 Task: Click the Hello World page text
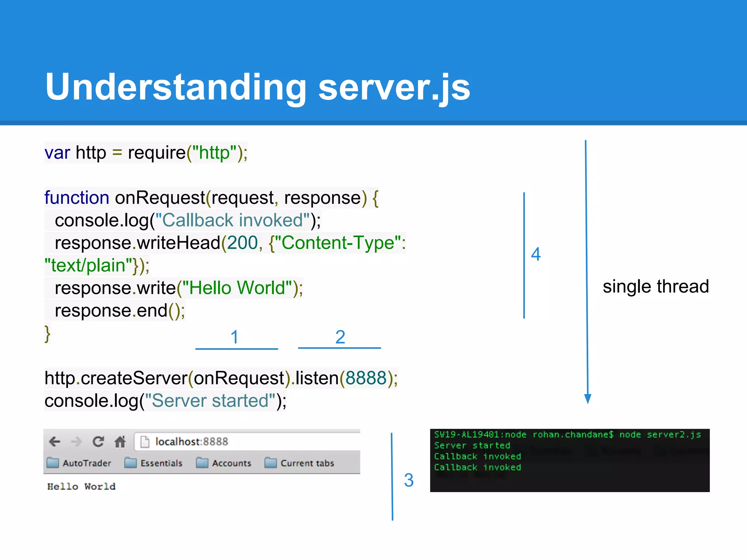click(81, 487)
